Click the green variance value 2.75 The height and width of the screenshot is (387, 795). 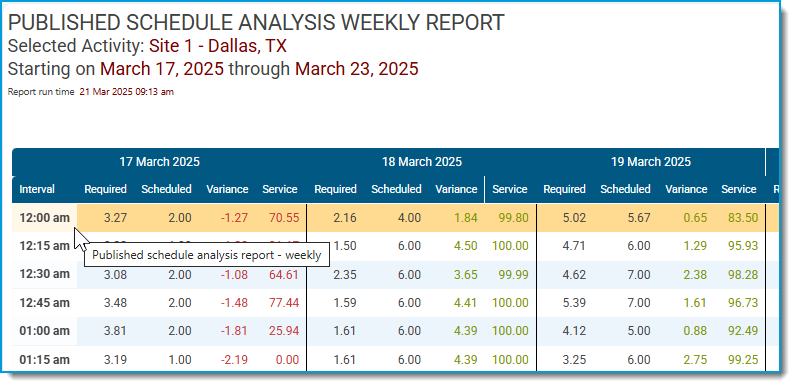point(695,360)
